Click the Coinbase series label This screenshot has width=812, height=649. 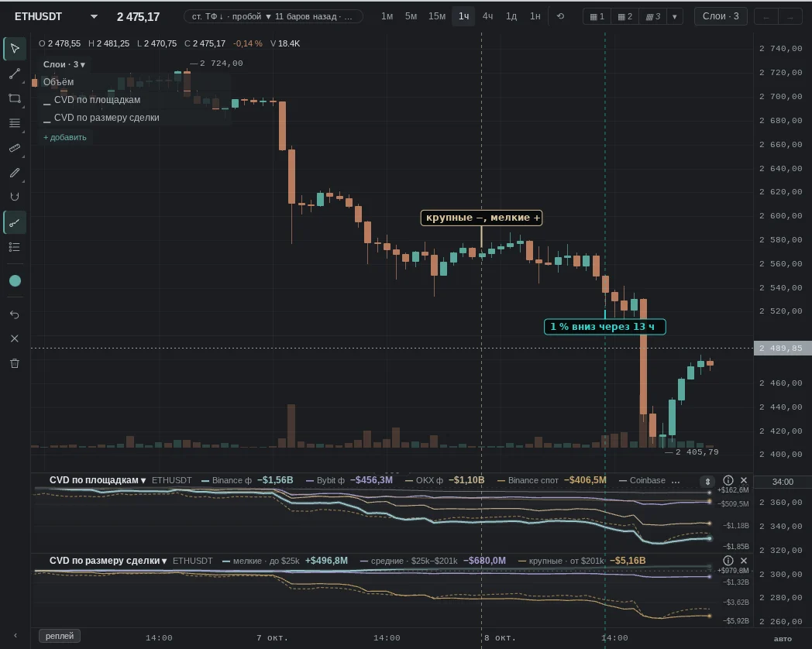click(642, 480)
